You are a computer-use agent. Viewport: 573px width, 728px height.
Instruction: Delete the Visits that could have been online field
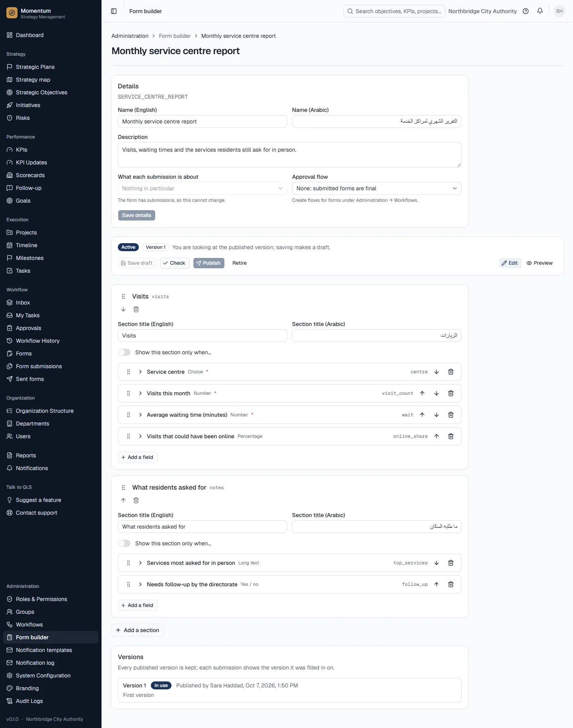coord(451,436)
